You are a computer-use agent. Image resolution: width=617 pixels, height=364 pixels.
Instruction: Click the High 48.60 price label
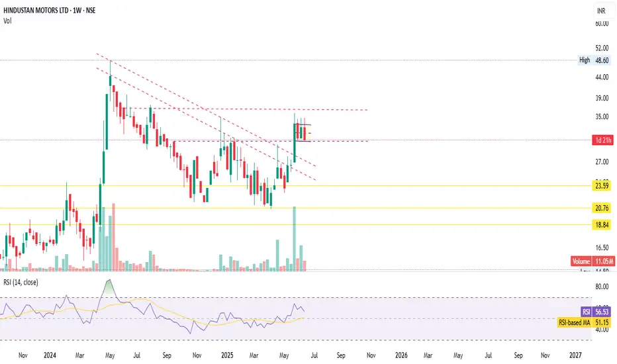(594, 60)
